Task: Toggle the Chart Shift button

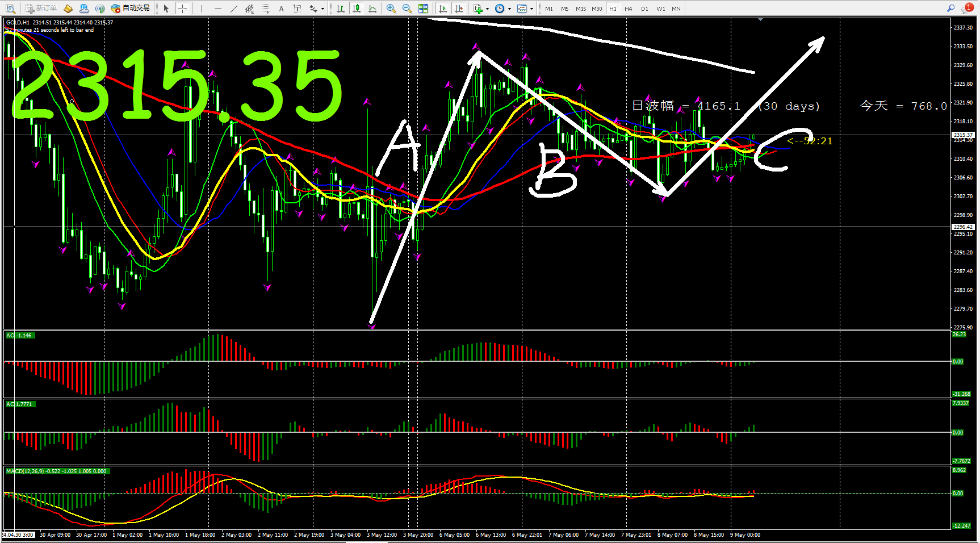Action: click(x=459, y=9)
